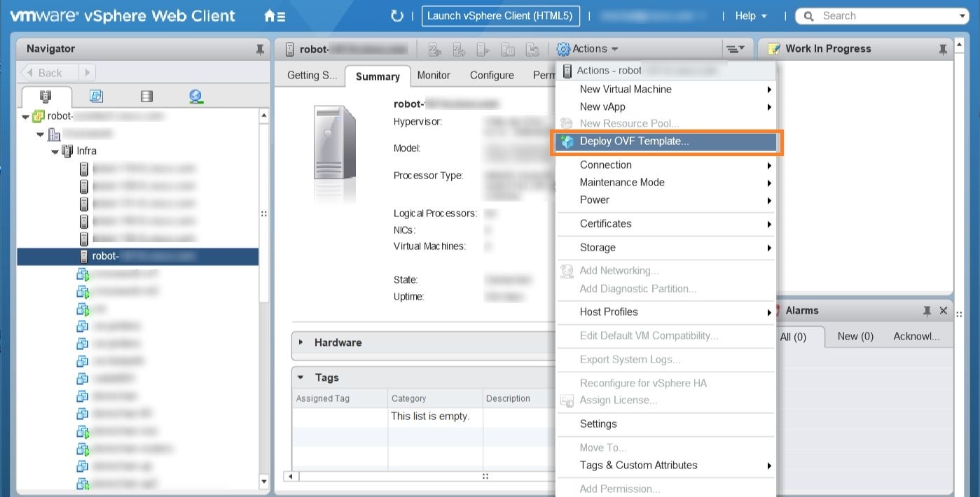Click the Actions gear icon

click(563, 49)
